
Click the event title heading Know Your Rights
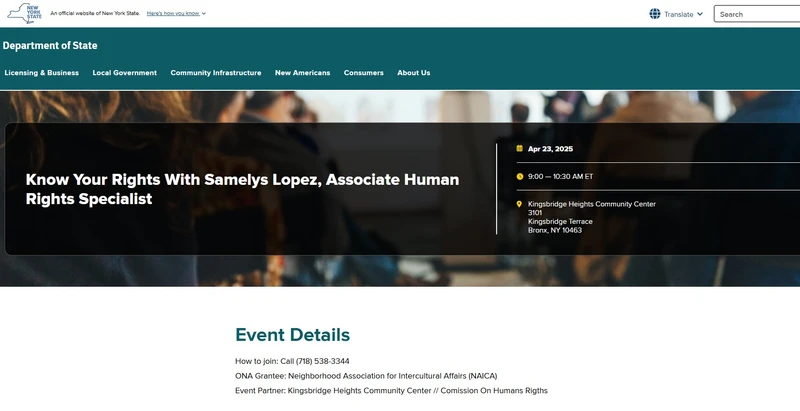point(242,189)
